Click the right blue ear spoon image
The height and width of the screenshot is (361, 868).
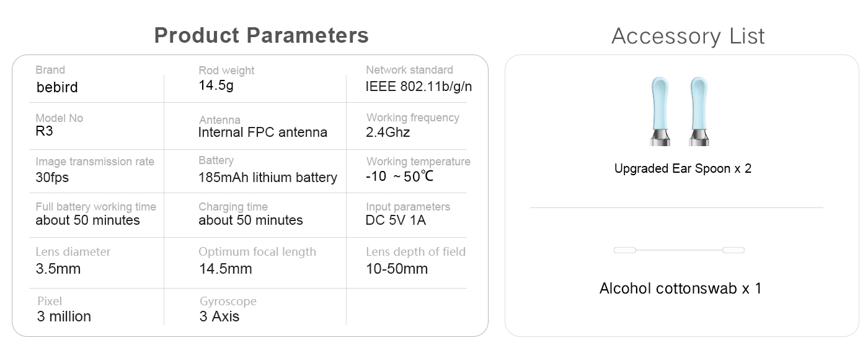coord(699,111)
